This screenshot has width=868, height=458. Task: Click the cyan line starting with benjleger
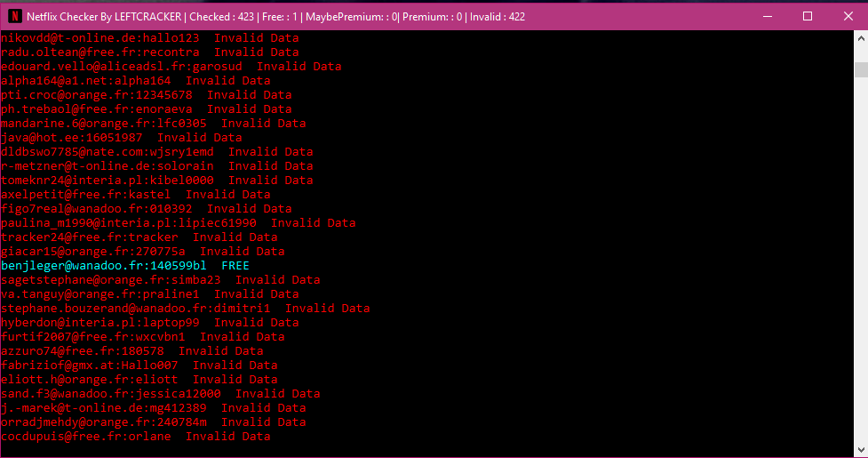103,266
